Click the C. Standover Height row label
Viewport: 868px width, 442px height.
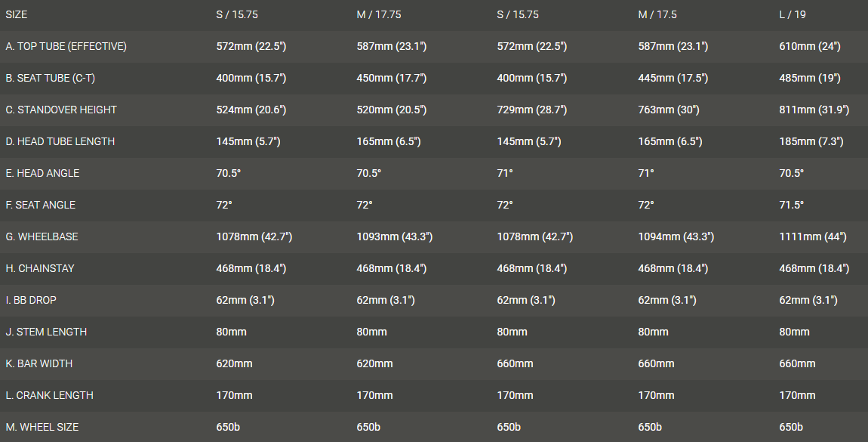click(x=61, y=110)
